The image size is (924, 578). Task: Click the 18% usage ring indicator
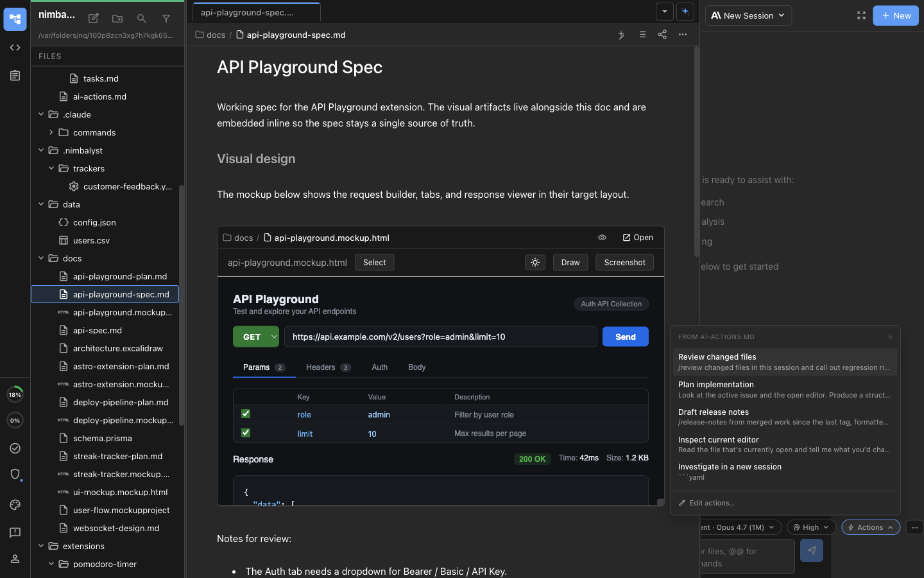click(15, 394)
